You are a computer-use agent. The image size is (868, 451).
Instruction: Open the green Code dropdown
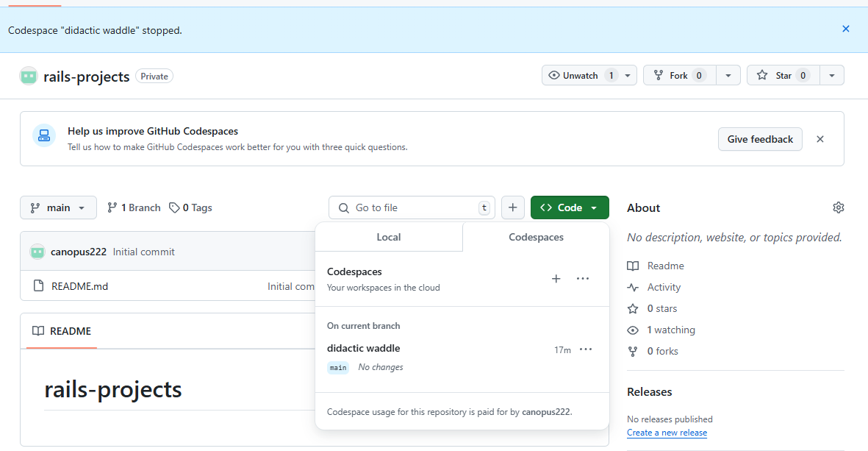pos(570,208)
